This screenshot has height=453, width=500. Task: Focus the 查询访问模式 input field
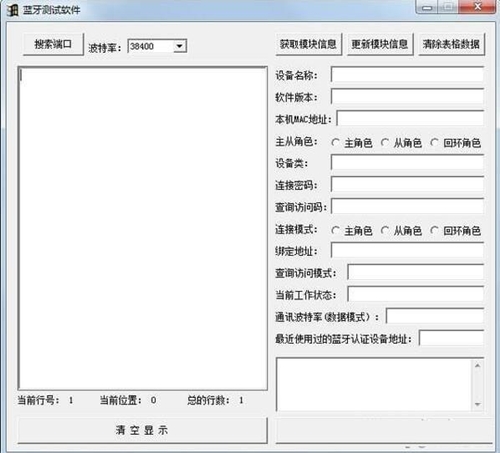tap(416, 272)
